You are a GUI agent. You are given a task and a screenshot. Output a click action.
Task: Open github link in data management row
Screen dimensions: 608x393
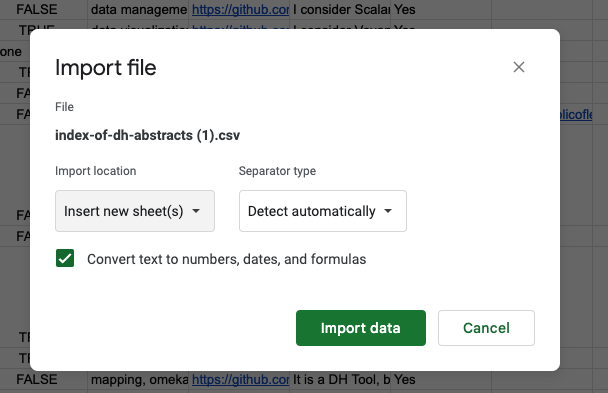coord(240,9)
